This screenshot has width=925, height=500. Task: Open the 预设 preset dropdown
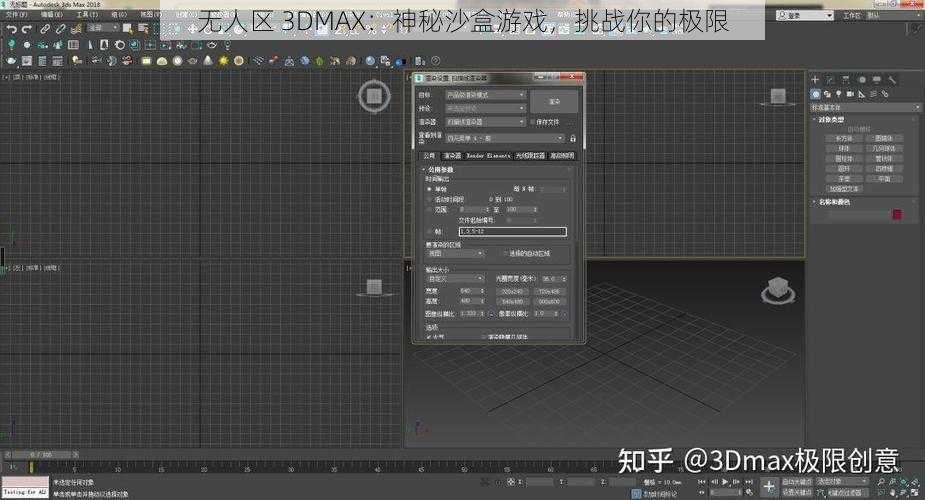485,108
